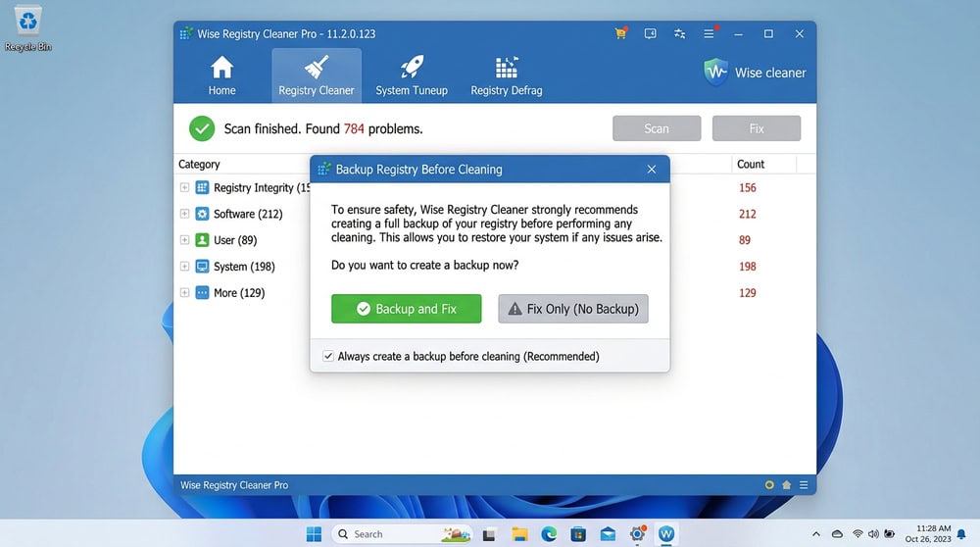Click count value 156
980x547 pixels.
pos(748,187)
